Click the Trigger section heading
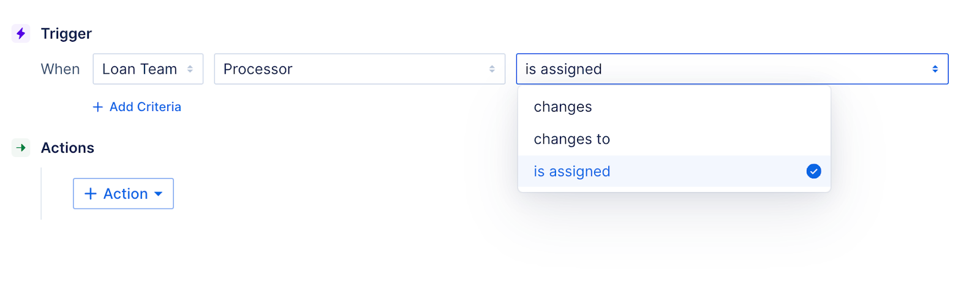The height and width of the screenshot is (287, 980). click(66, 34)
